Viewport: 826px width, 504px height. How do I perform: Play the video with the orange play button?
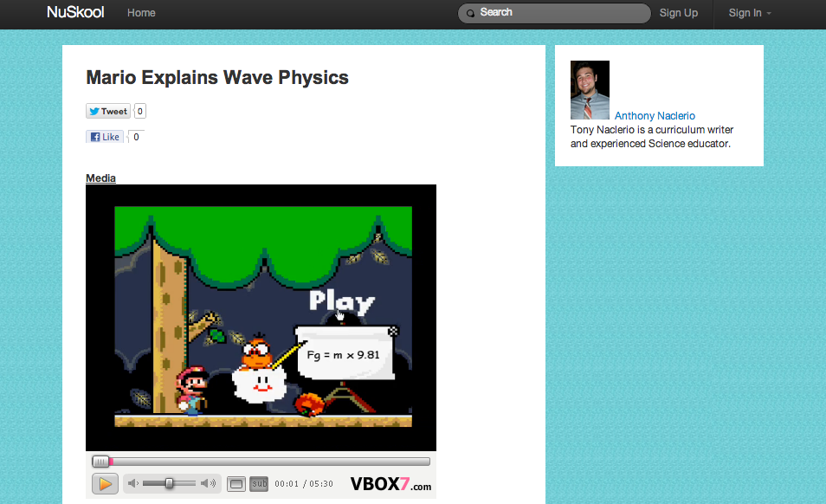[x=105, y=483]
